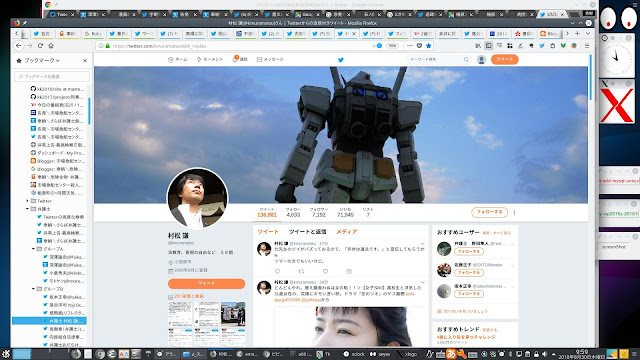Open the Library icon in Firefox toolbar
Screen dimensions: 640x360
(x=478, y=46)
